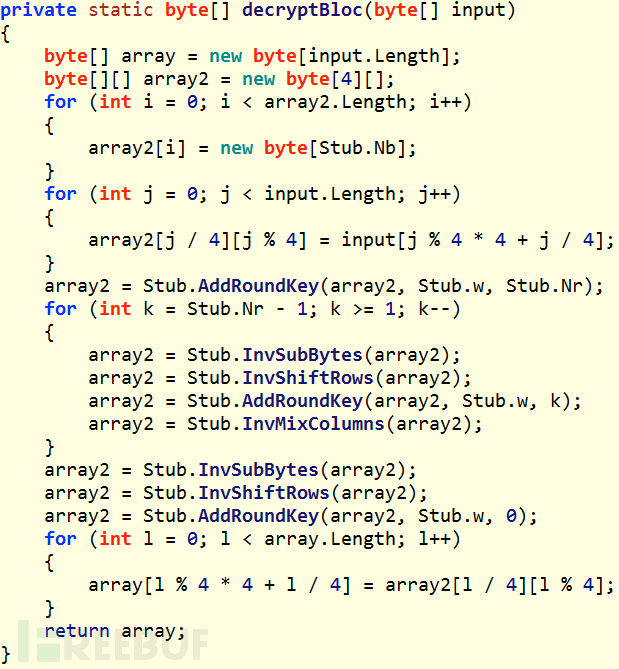The height and width of the screenshot is (669, 619).
Task: Click the 'private' keyword in method signature
Action: pyautogui.click(x=38, y=10)
